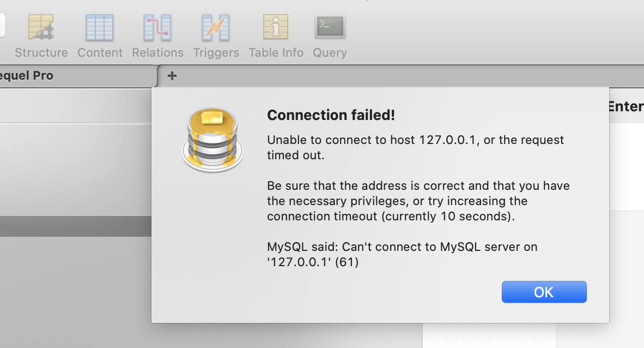Open the Table Info icon
The image size is (644, 348).
click(276, 27)
